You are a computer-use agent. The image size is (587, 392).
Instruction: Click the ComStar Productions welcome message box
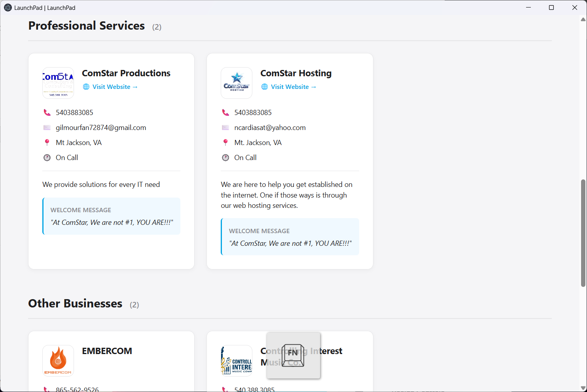click(111, 216)
